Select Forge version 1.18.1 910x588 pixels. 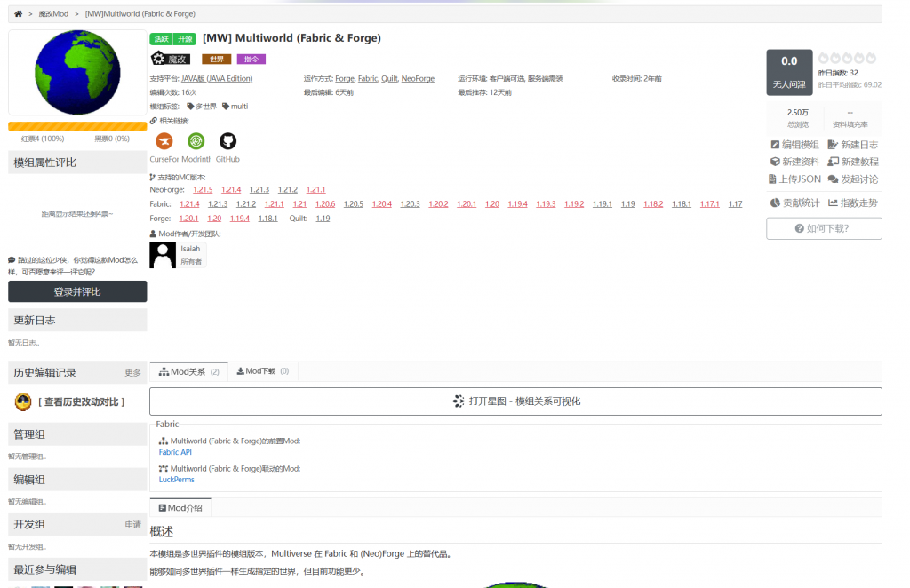point(267,219)
